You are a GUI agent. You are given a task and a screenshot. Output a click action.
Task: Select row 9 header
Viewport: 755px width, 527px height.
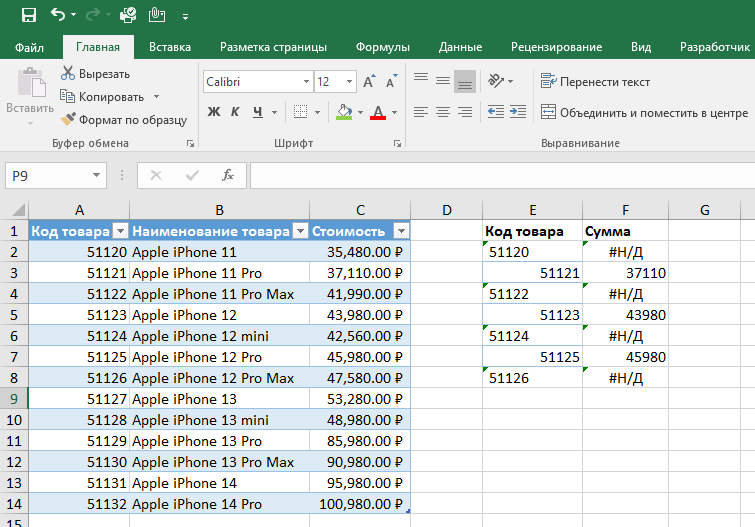coord(14,399)
